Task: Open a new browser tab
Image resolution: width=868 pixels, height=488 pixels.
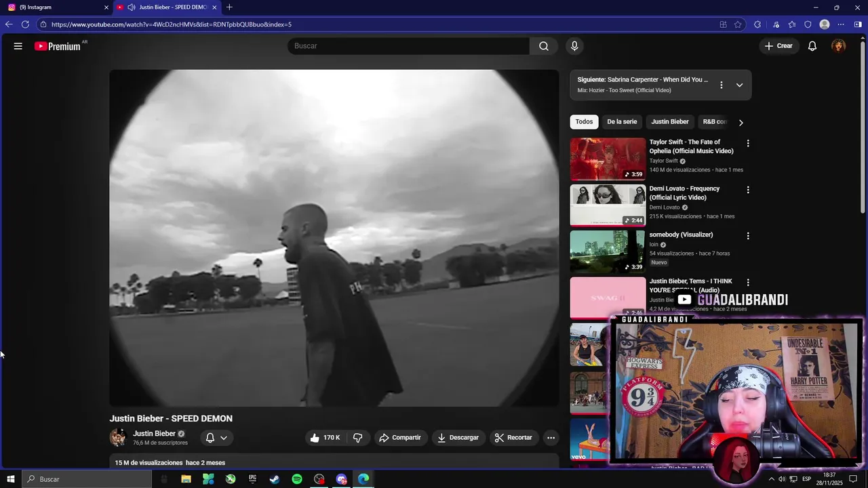Action: click(229, 7)
